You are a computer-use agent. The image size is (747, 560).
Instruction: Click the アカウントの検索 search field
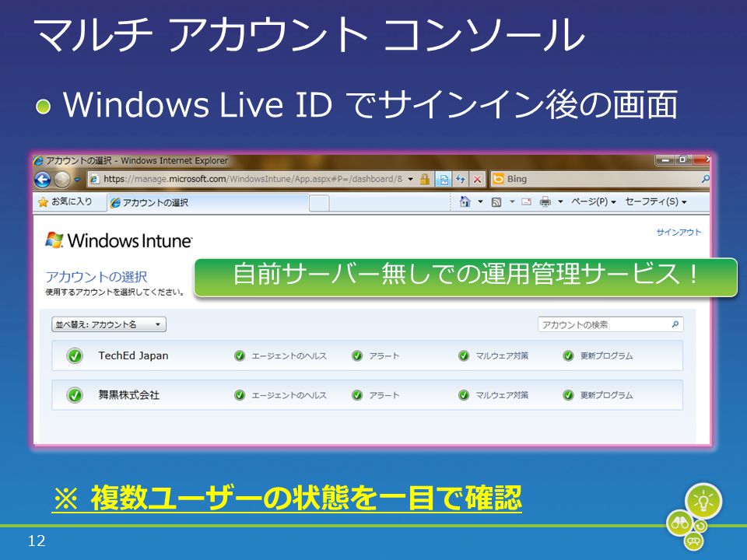[611, 325]
